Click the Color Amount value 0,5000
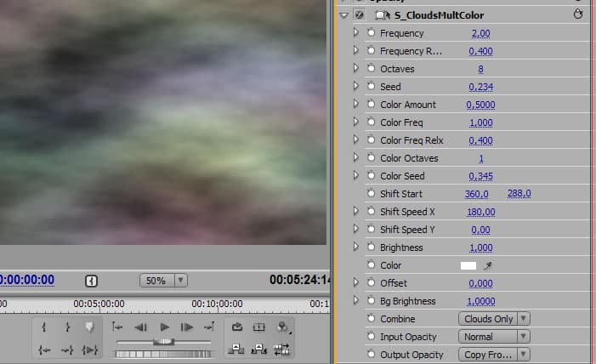Image resolution: width=596 pixels, height=364 pixels. [x=480, y=105]
